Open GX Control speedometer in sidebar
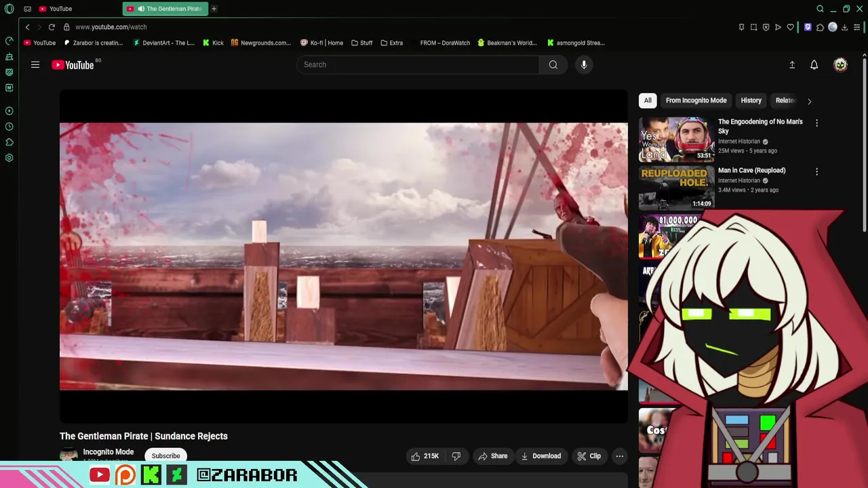 (9, 41)
